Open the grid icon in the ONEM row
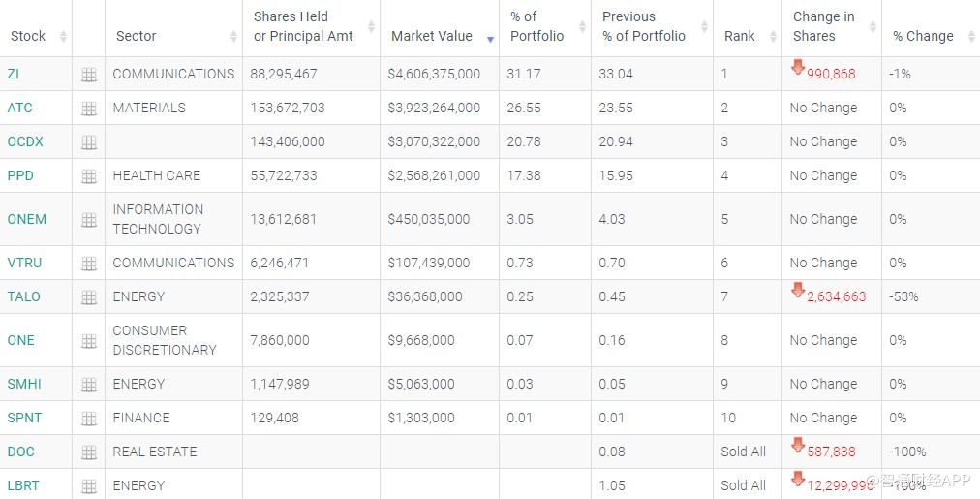 [x=89, y=220]
